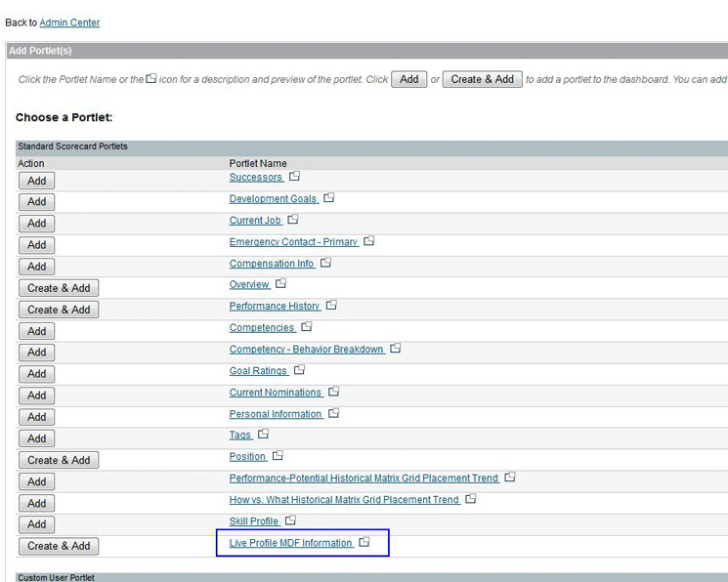Open preview icon beside Live Profile MDF Information
This screenshot has width=728, height=582.
point(364,542)
